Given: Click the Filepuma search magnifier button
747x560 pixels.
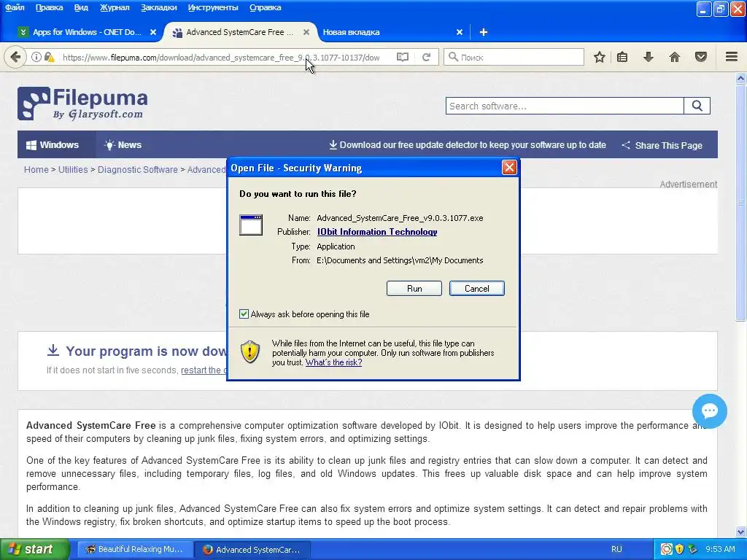Looking at the screenshot, I should click(x=697, y=106).
